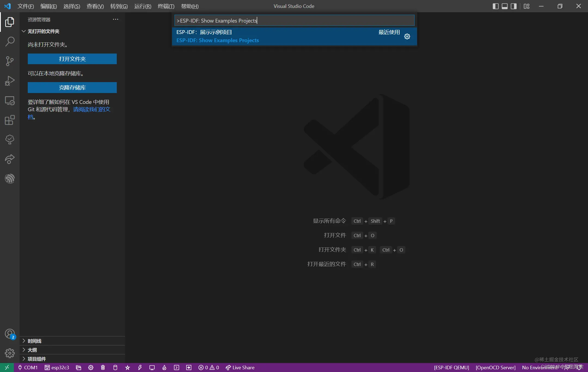
Task: Click the ESP-IDF flash/build status icon
Action: tap(164, 367)
